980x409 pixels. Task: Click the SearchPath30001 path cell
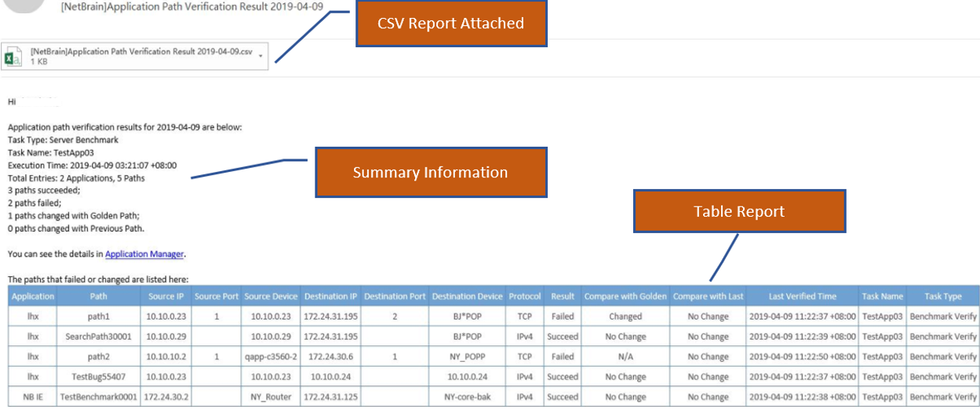pyautogui.click(x=100, y=336)
